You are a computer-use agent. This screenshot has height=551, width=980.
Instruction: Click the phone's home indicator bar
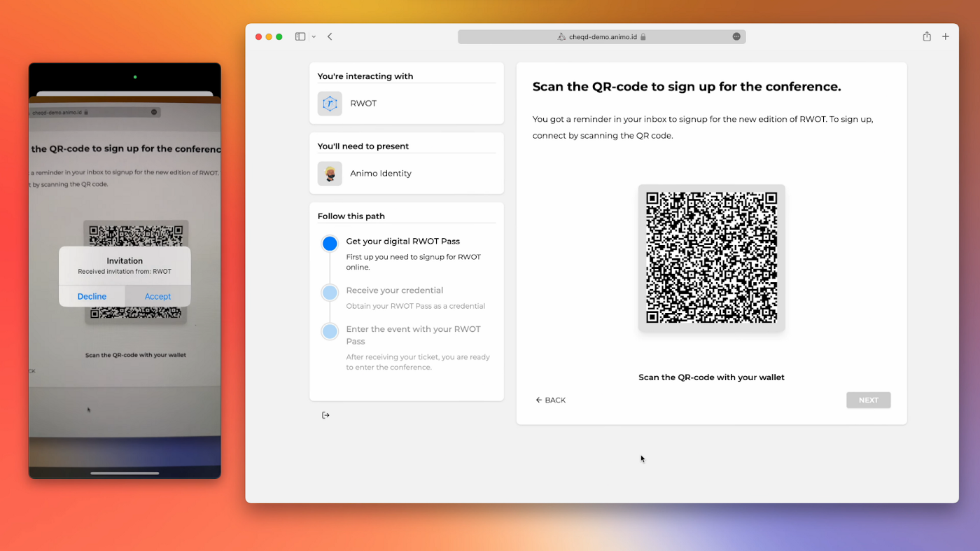coord(125,473)
